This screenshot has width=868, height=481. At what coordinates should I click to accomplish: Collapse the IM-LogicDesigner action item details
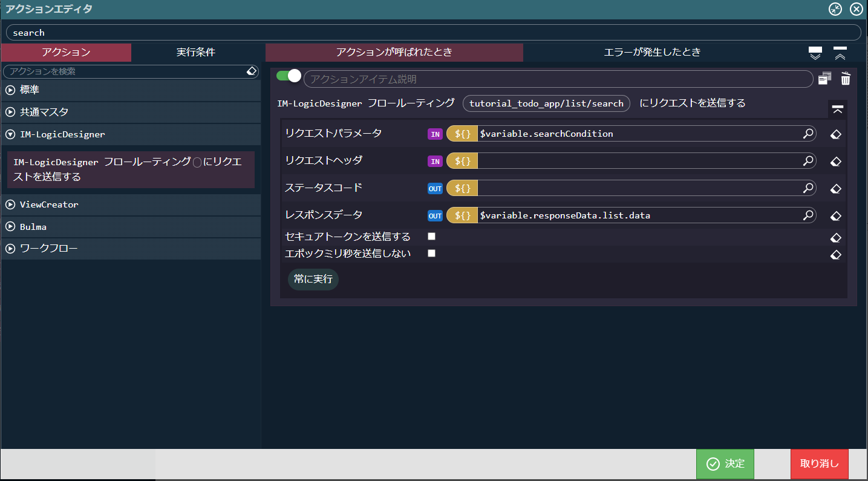(x=838, y=110)
